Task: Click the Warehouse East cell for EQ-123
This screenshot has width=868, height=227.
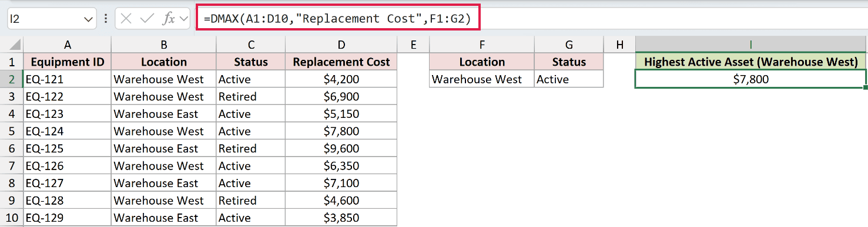Action: 164,114
